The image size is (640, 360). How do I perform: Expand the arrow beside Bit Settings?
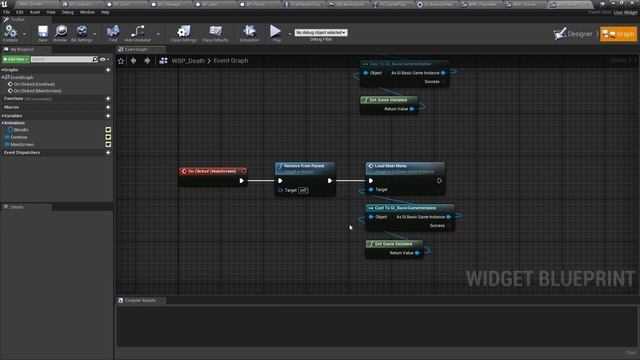click(95, 34)
